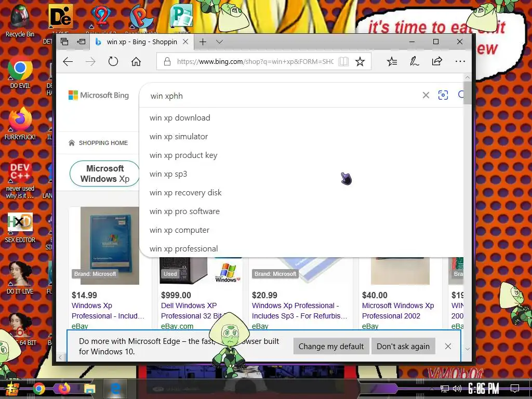Viewport: 532px width, 399px height.
Task: Click the Edge taskbar icon
Action: point(115,389)
